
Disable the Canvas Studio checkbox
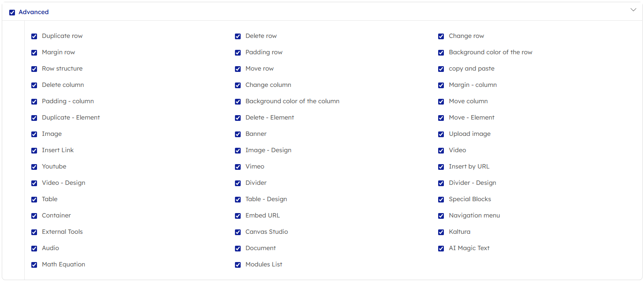[x=238, y=232]
